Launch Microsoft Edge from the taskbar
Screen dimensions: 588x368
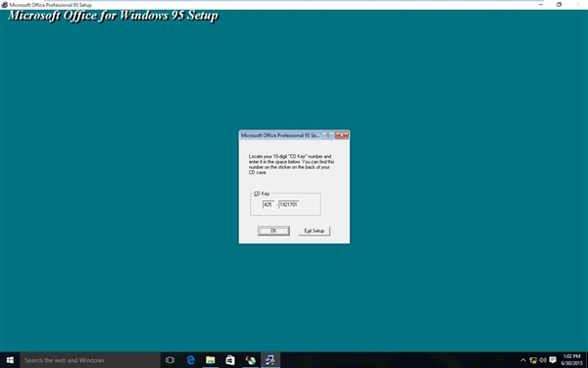[190, 360]
